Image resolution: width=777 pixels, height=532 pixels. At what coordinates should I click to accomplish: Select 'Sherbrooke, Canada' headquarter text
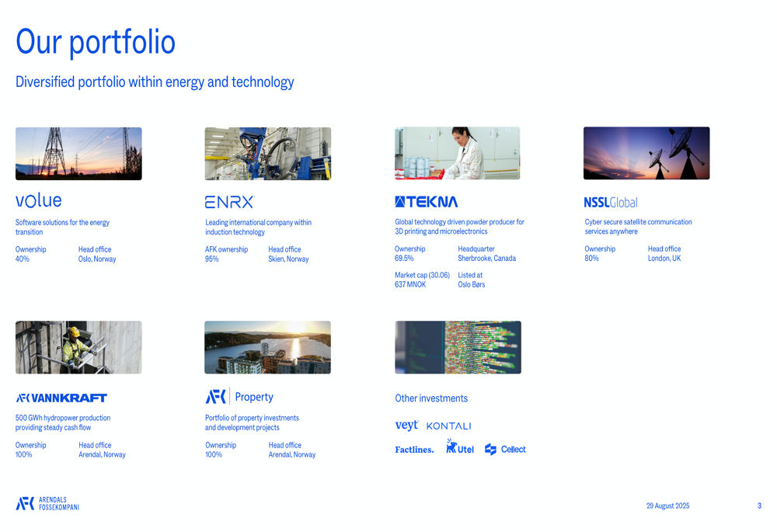(x=486, y=259)
